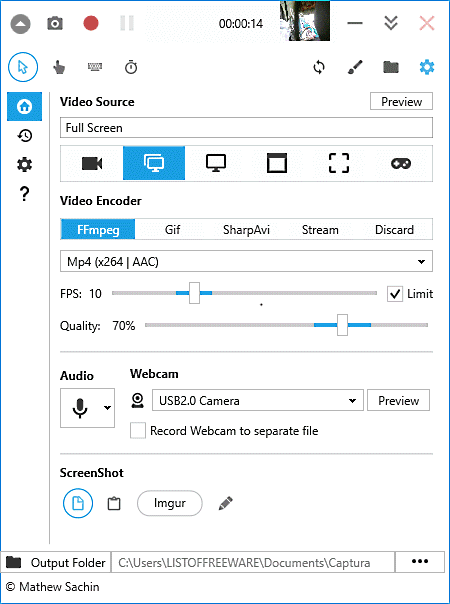Screen dimensions: 450x604
Task: Enable Record Webcam to separate file
Action: point(138,431)
